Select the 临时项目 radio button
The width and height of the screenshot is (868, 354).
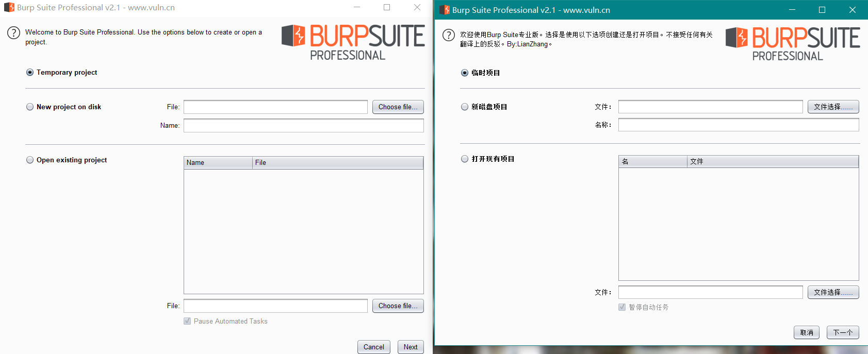pyautogui.click(x=465, y=73)
